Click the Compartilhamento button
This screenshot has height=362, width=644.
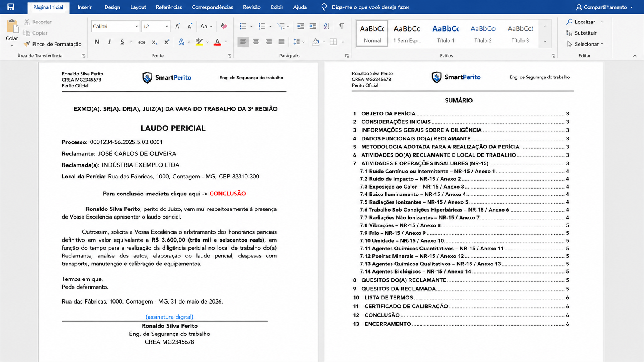[605, 7]
